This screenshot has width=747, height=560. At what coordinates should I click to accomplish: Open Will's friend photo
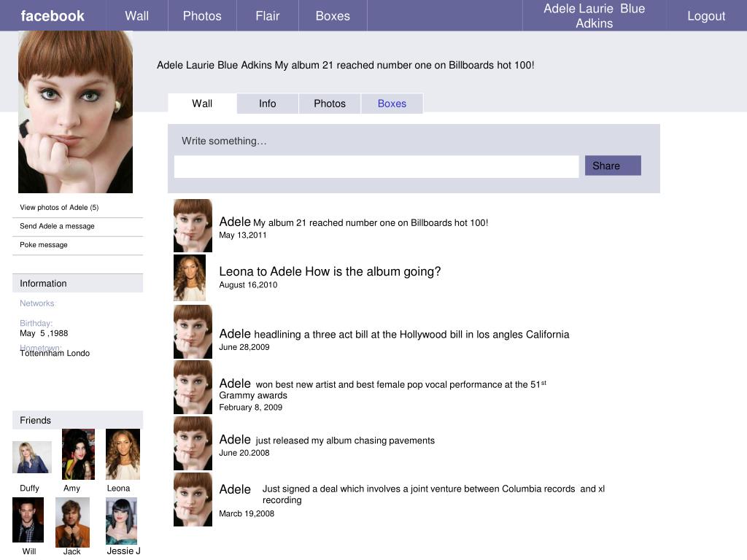[28, 520]
